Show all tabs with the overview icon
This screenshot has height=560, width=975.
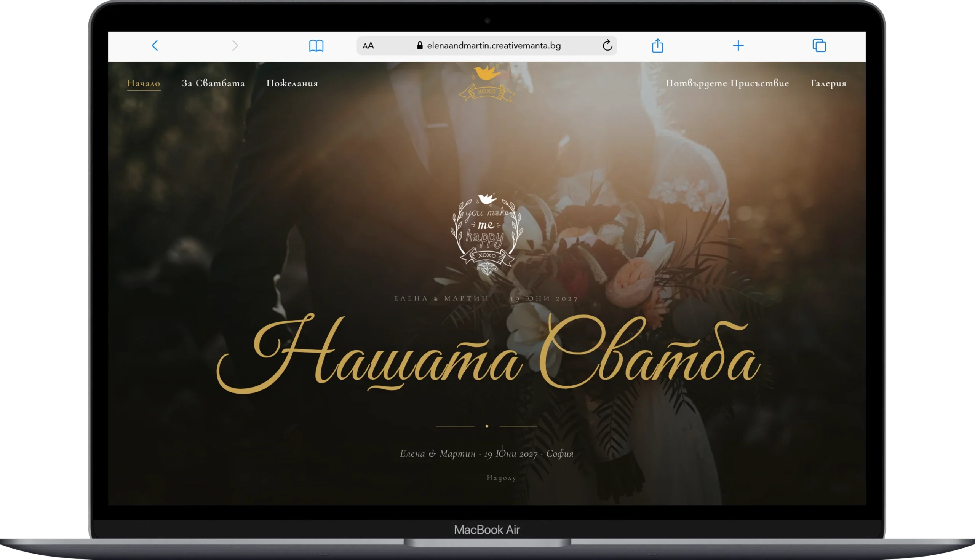[819, 45]
